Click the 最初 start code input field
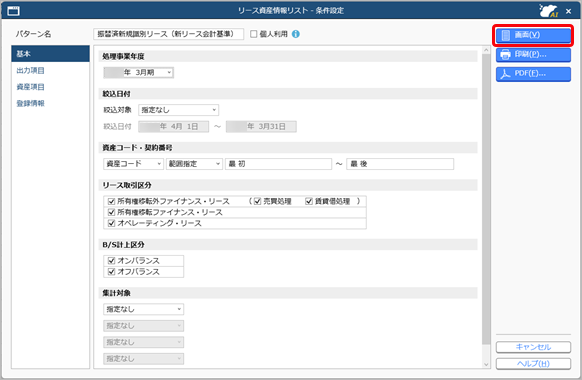Viewport: 582px width, 380px height. coord(278,164)
